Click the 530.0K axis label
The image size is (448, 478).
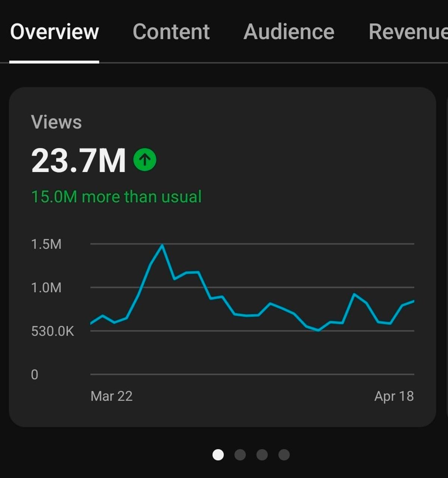point(53,331)
